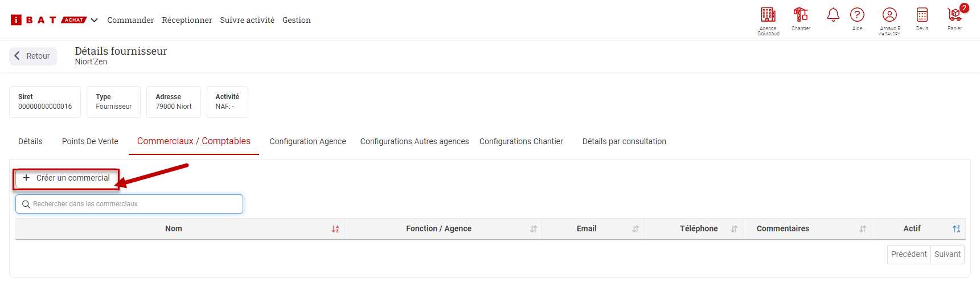
Task: Go to the Suivant page
Action: 947,254
